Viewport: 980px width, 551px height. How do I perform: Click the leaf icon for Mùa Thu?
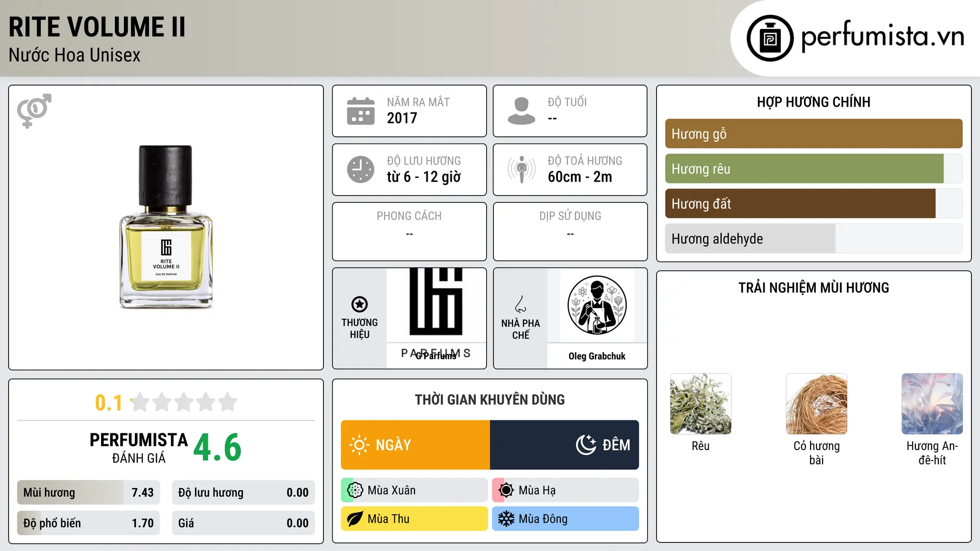[355, 519]
